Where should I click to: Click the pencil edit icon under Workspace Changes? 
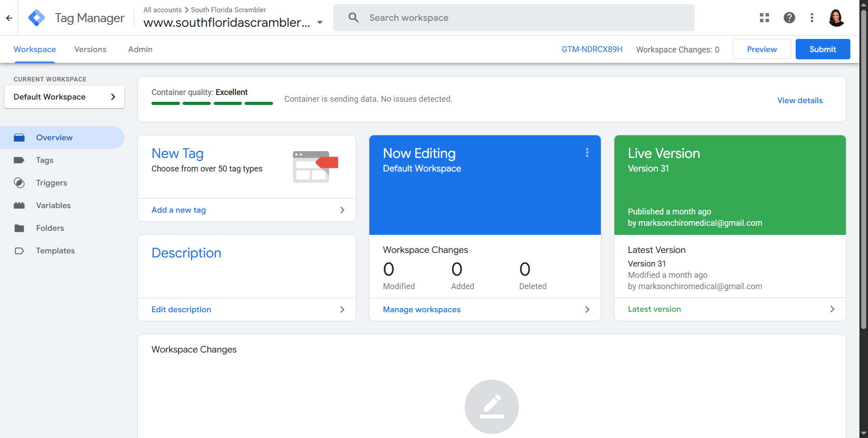click(492, 406)
